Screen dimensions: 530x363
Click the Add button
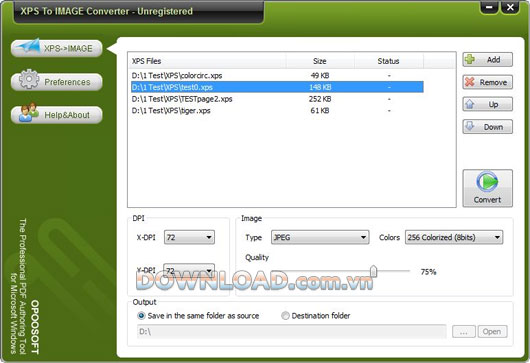click(x=487, y=59)
